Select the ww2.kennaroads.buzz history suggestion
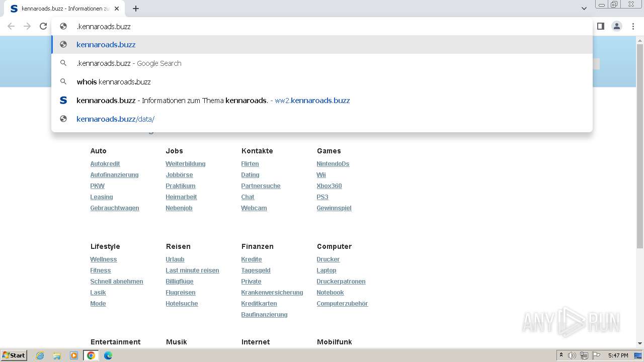 322,100
